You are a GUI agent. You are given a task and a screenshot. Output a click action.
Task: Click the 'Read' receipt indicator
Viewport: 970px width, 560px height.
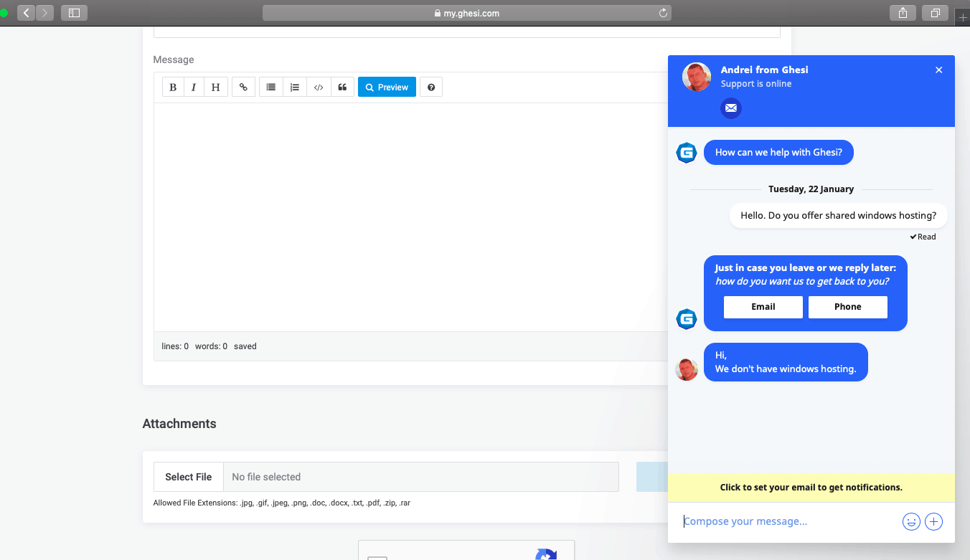923,237
